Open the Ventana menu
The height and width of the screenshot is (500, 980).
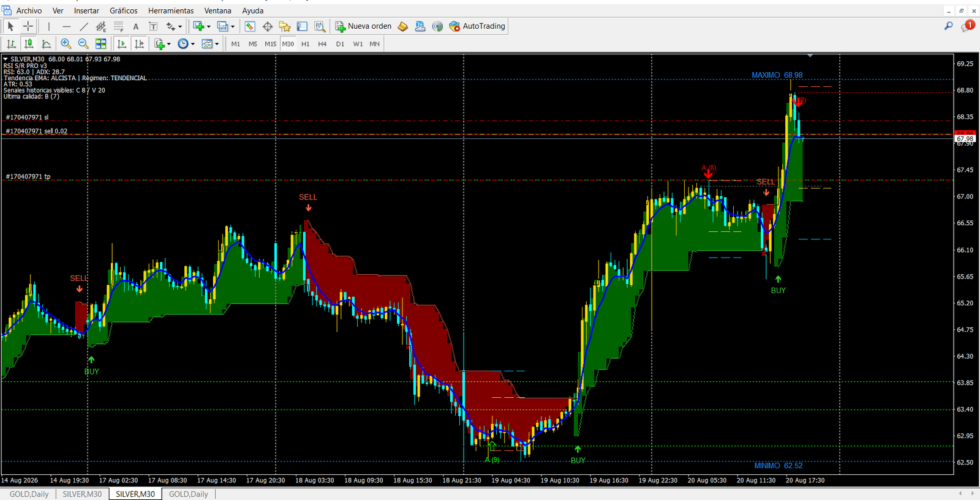pos(217,10)
